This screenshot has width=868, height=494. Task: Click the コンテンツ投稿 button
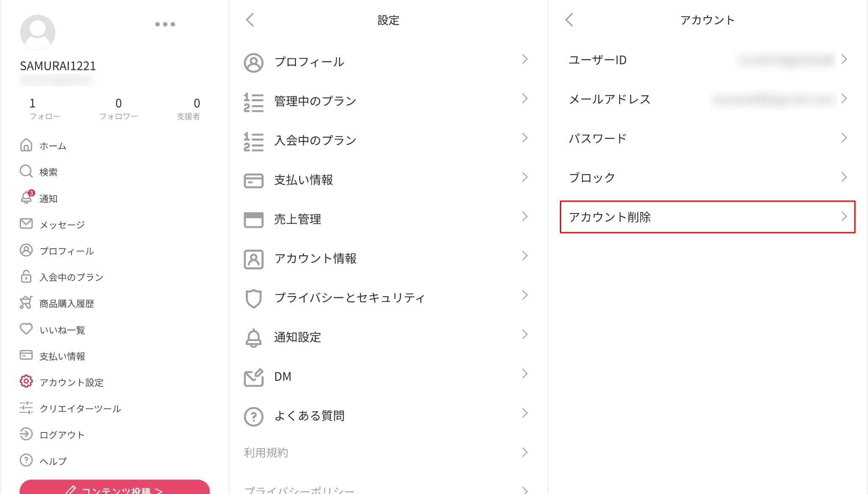click(114, 487)
